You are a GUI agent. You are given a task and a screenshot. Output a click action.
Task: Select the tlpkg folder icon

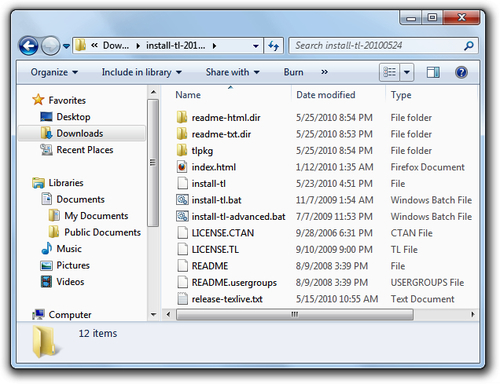182,150
